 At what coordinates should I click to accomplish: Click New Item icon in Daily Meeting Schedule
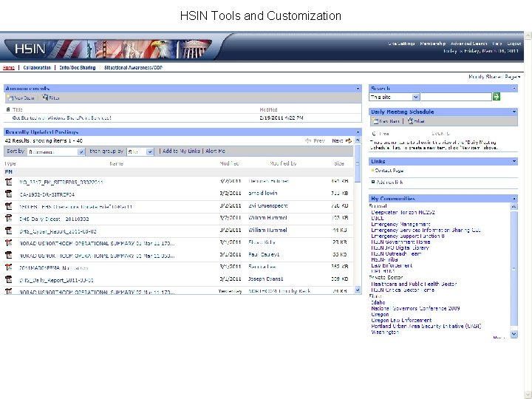point(375,120)
